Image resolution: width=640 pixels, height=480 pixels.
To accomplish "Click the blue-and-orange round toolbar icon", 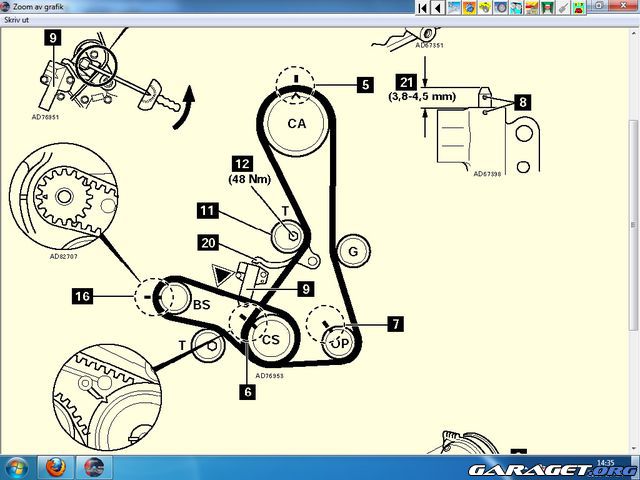I will pos(468,7).
